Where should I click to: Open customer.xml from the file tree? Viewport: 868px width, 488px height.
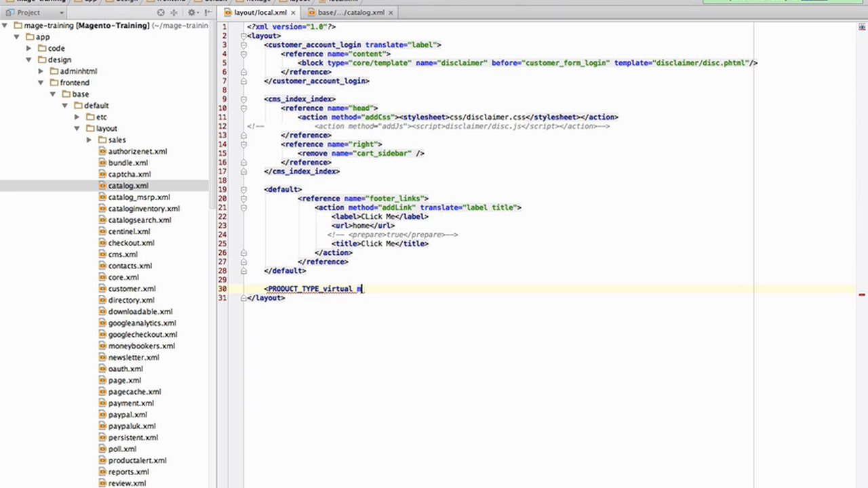pos(132,288)
